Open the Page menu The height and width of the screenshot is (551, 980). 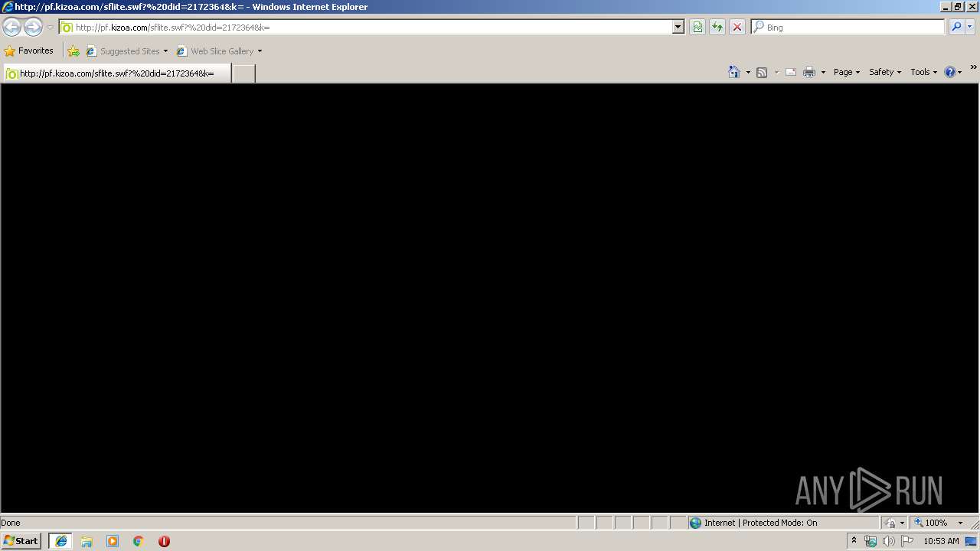(x=847, y=72)
